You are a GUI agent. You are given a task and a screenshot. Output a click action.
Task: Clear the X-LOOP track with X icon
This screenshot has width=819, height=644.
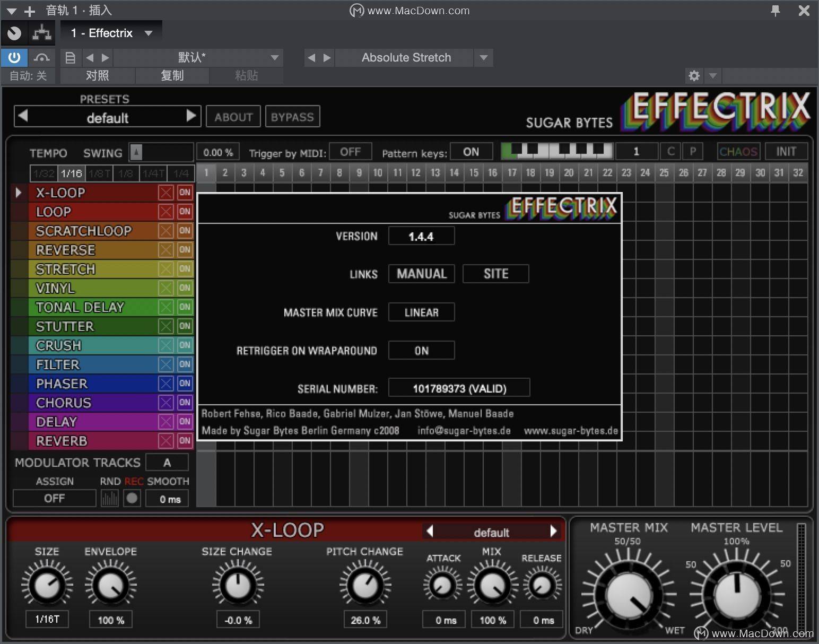pos(166,193)
